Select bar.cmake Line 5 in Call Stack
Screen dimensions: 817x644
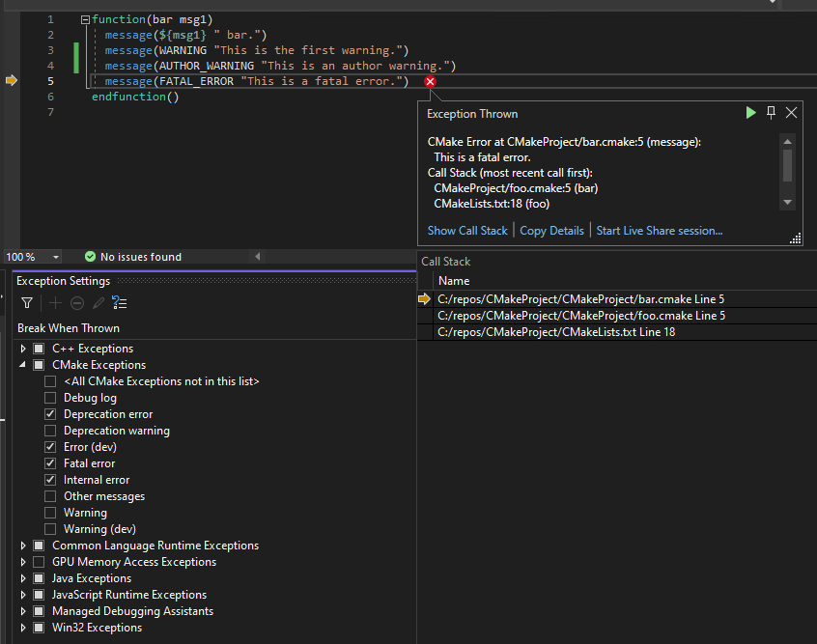point(580,299)
